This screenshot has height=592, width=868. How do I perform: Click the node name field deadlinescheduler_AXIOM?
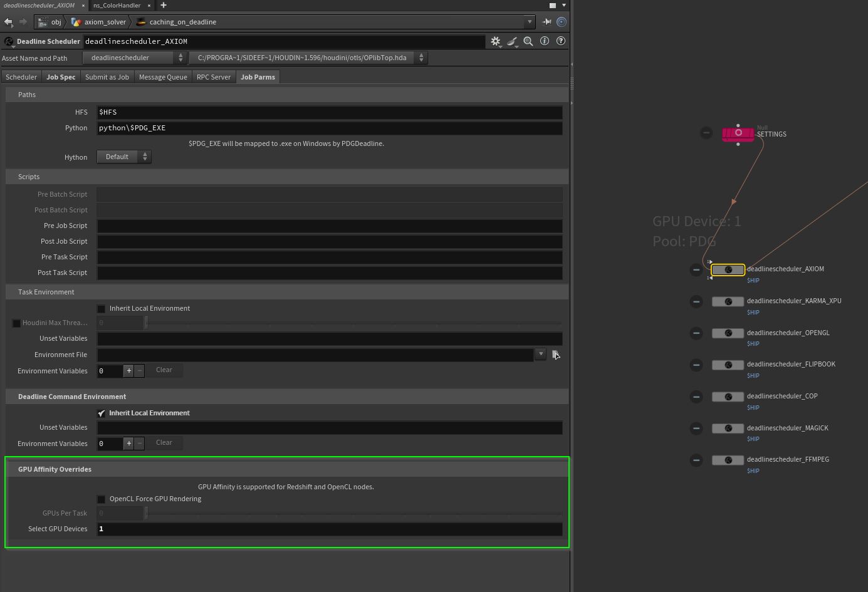(x=284, y=41)
